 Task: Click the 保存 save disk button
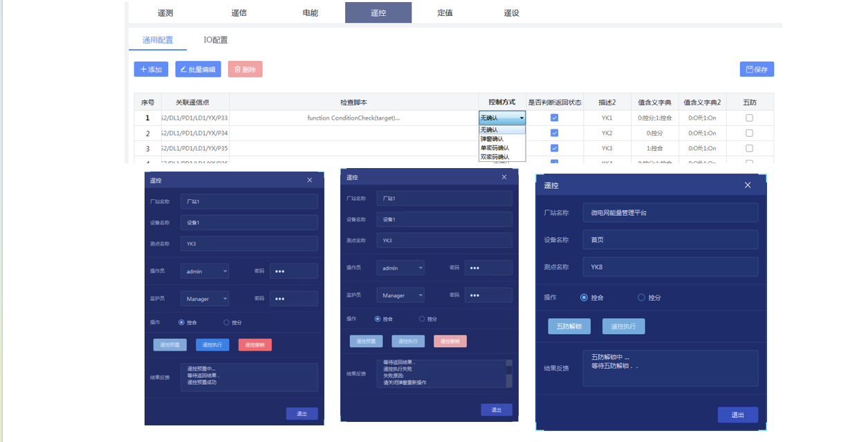point(757,69)
